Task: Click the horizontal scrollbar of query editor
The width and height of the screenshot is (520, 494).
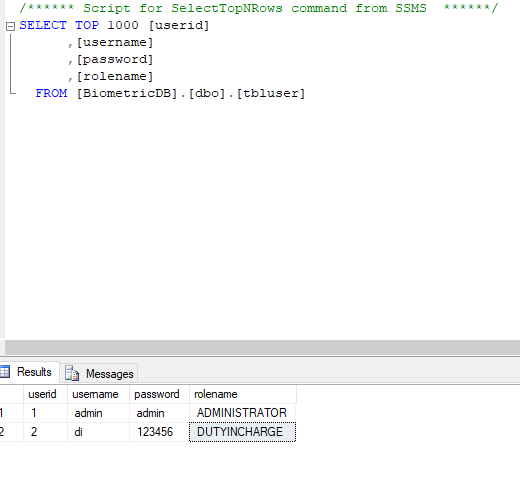Action: (262, 347)
